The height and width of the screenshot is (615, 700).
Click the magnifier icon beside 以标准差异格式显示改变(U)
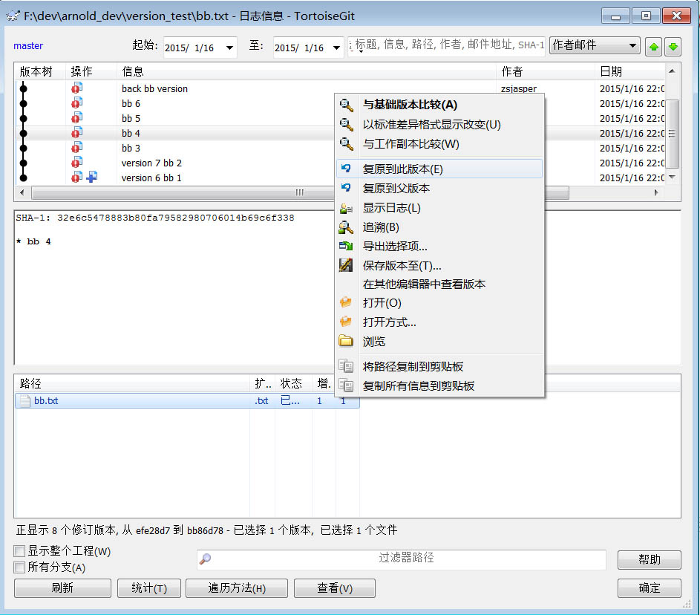pos(347,125)
